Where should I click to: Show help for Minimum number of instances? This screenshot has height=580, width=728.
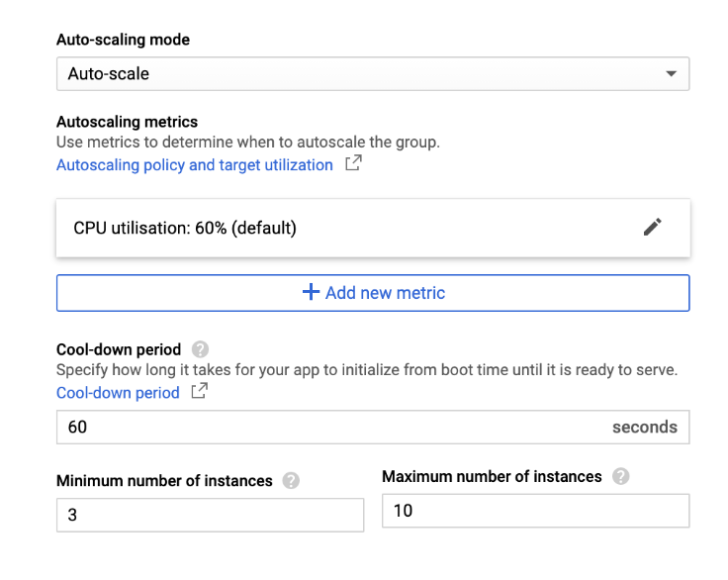(x=291, y=481)
